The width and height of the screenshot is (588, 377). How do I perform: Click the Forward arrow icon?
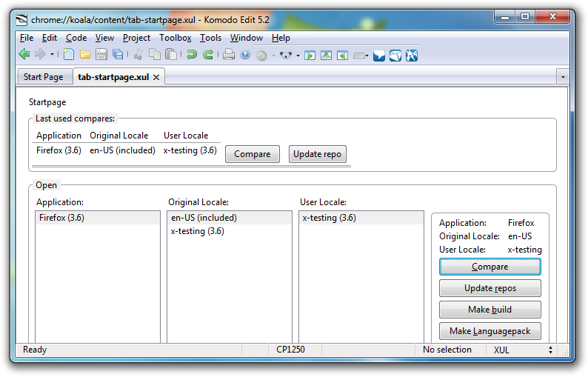[x=40, y=54]
